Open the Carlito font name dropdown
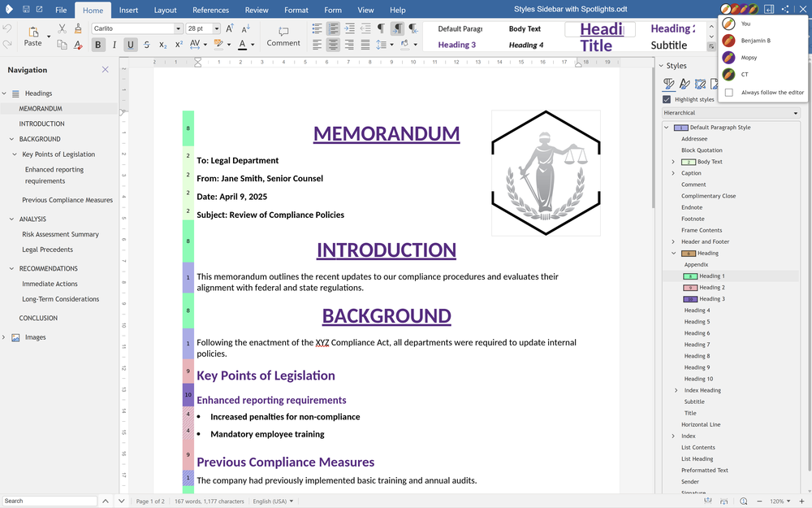Screen dimensions: 812x508 178,28
